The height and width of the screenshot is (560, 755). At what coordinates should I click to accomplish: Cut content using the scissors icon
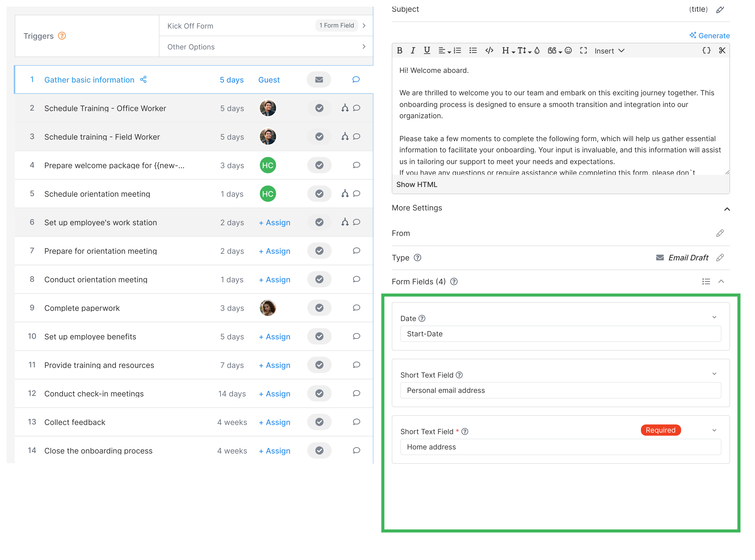[722, 50]
